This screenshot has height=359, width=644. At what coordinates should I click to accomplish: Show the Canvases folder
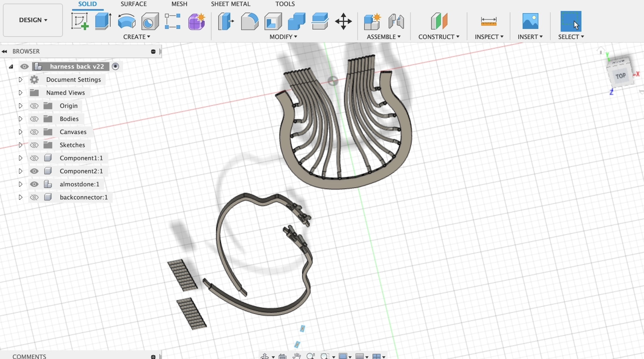point(34,132)
